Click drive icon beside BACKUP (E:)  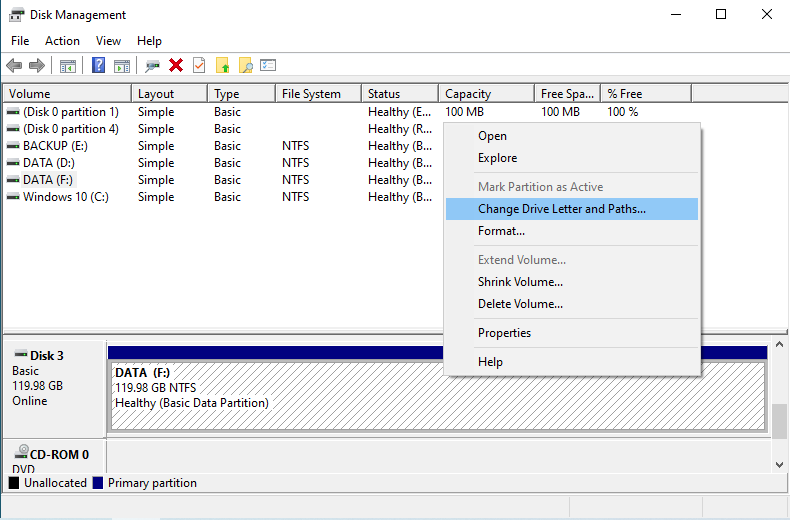tap(13, 146)
